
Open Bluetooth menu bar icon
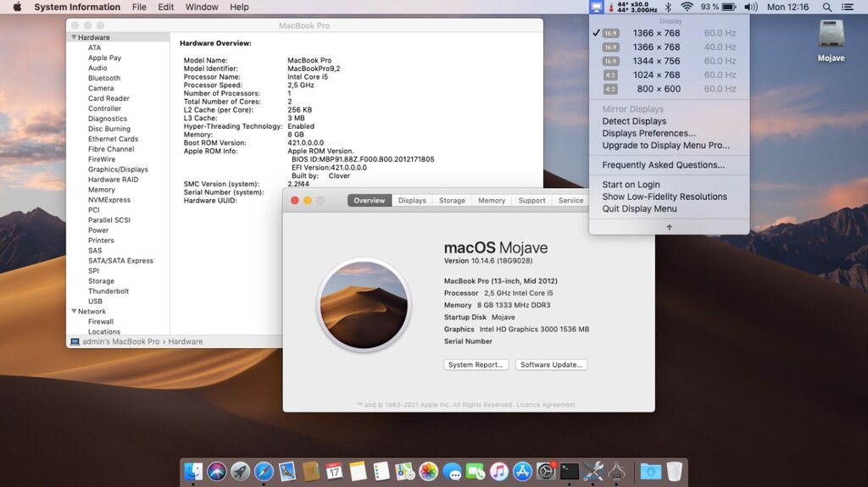668,7
